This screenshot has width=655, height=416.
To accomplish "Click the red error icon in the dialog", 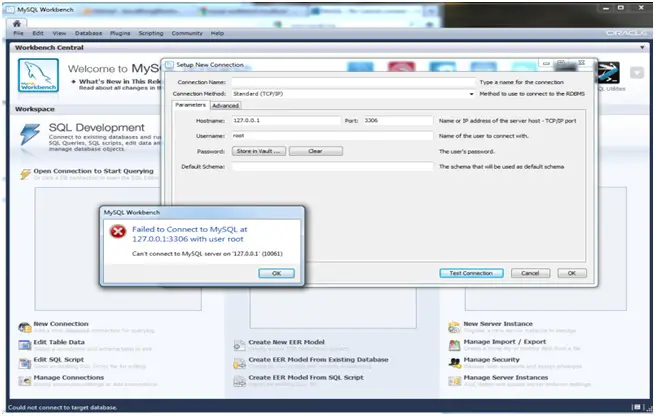I will coord(118,231).
